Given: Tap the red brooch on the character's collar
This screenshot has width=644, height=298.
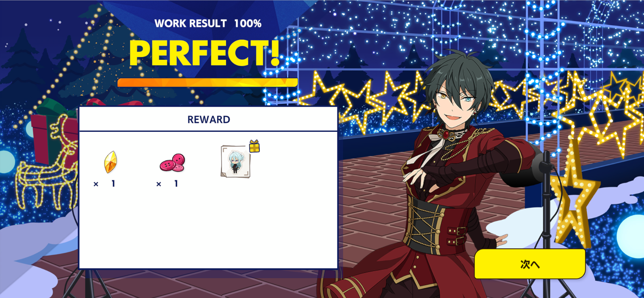Looking at the screenshot, I should pos(446,135).
